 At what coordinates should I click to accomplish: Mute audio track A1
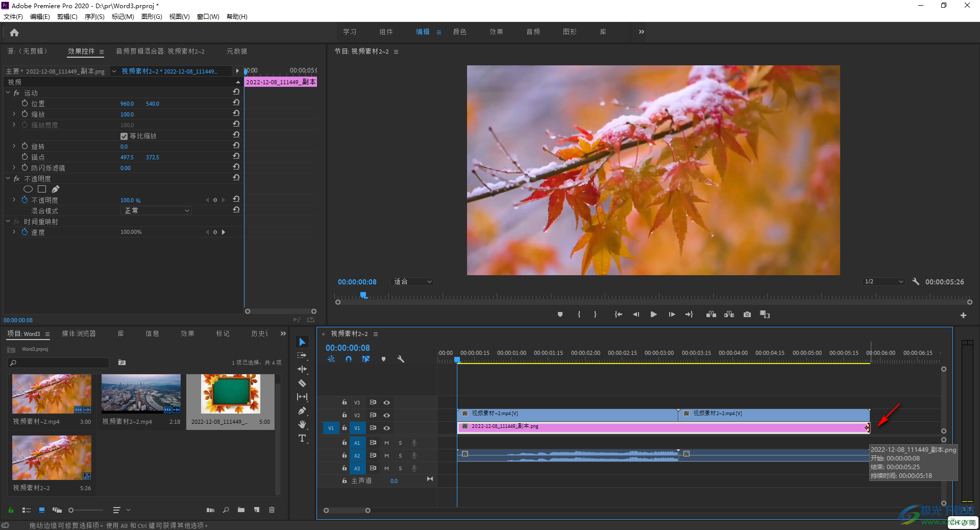pos(386,443)
